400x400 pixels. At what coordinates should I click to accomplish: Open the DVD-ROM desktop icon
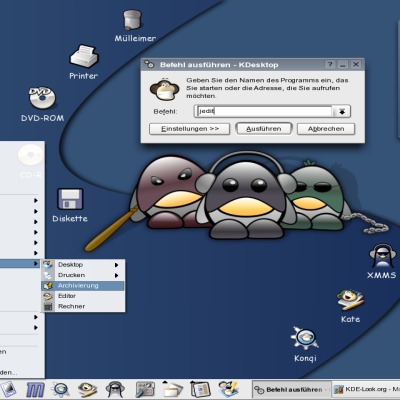[42, 98]
